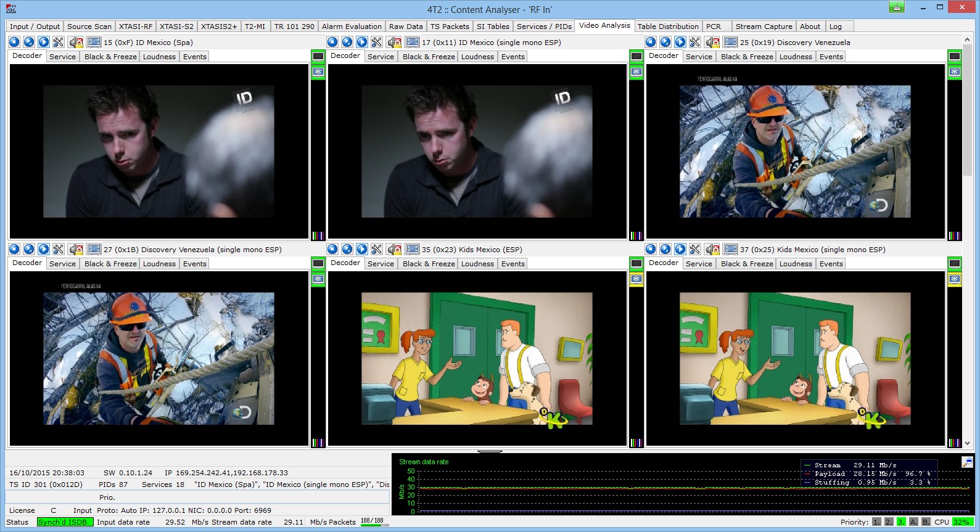
Task: Open the TR 101 290 tab
Action: pos(294,27)
